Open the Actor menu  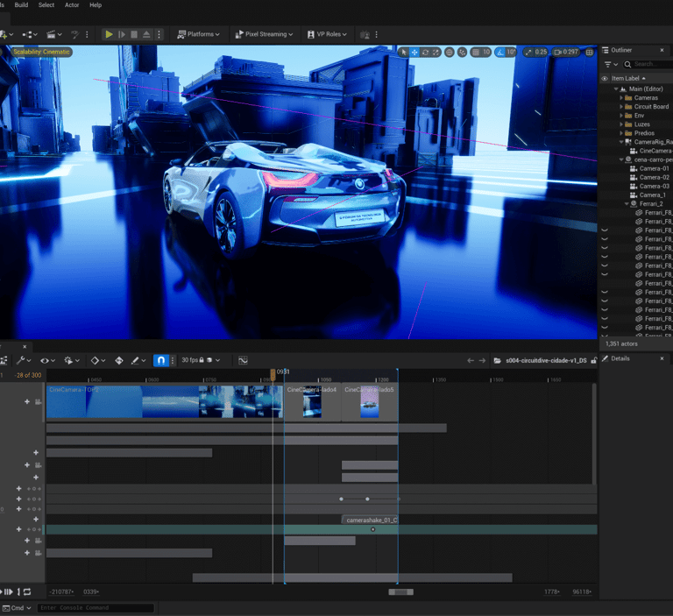coord(72,5)
